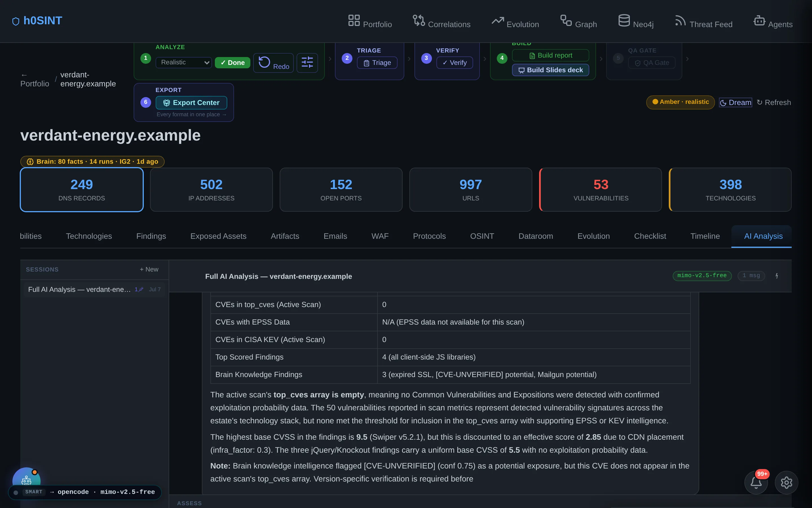Switch to the WAF tab
The height and width of the screenshot is (508, 812).
(x=380, y=236)
